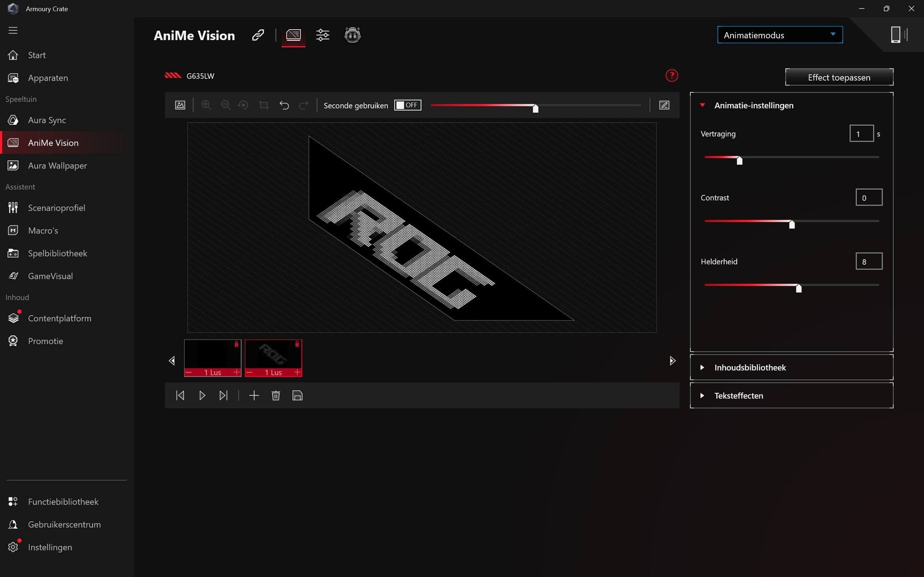Click the zoom out magnifier icon
The image size is (924, 577).
click(x=225, y=105)
